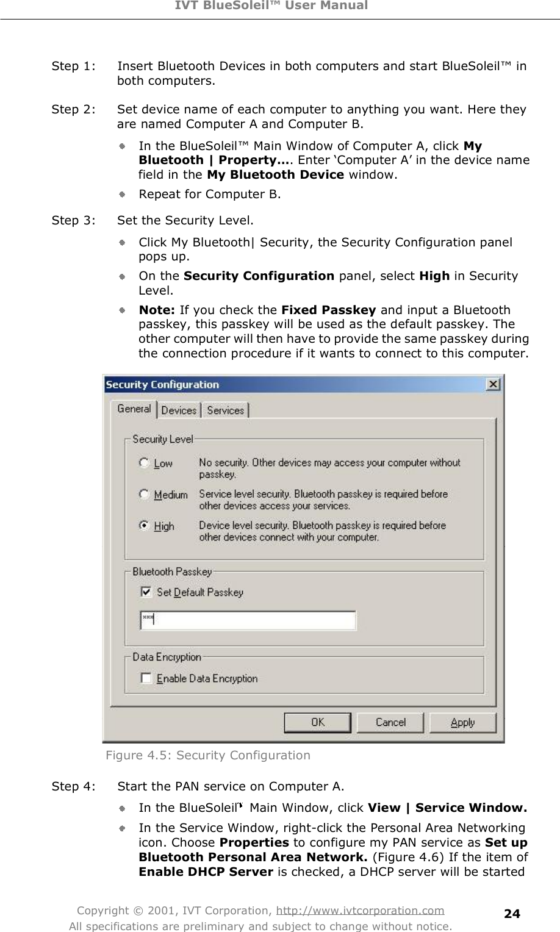The image size is (560, 932).
Task: Check the Set Default Passkey checkbox
Action: [145, 592]
